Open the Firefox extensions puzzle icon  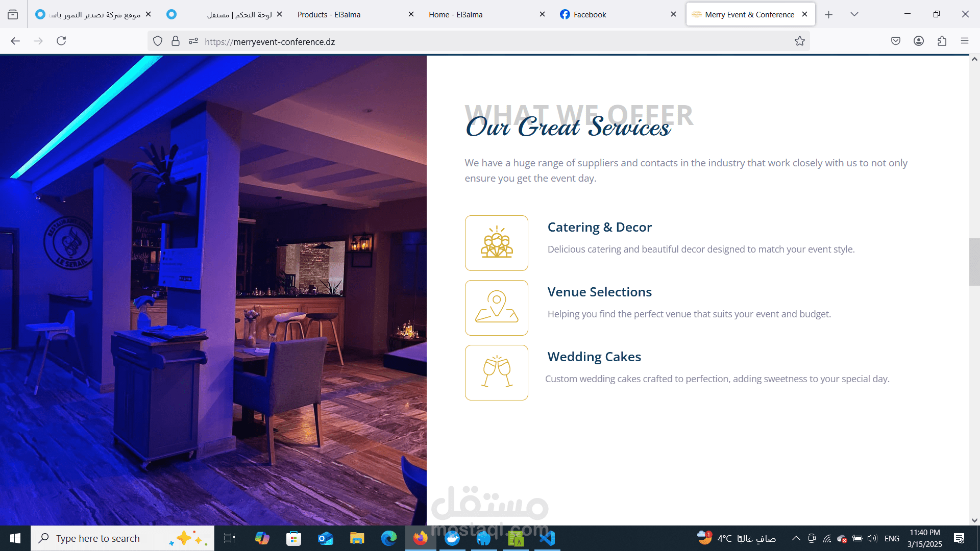(x=942, y=41)
